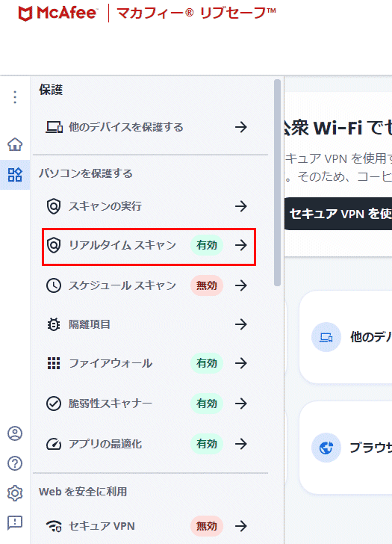392x544 pixels.
Task: Click bug icon next to 隔離項目
Action: coord(54,324)
